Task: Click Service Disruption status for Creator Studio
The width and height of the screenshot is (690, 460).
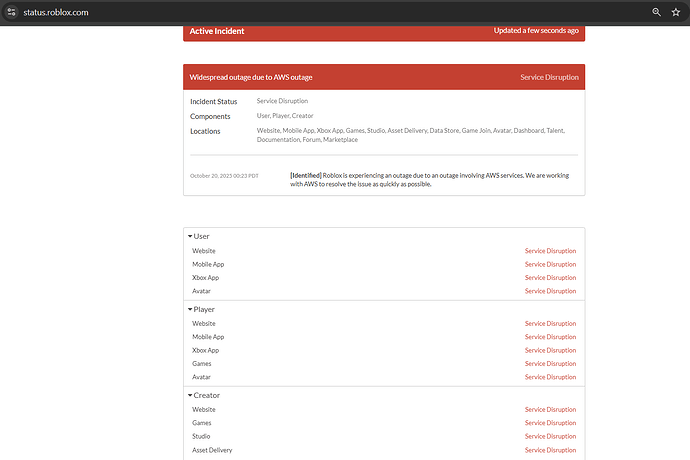Action: pyautogui.click(x=550, y=436)
